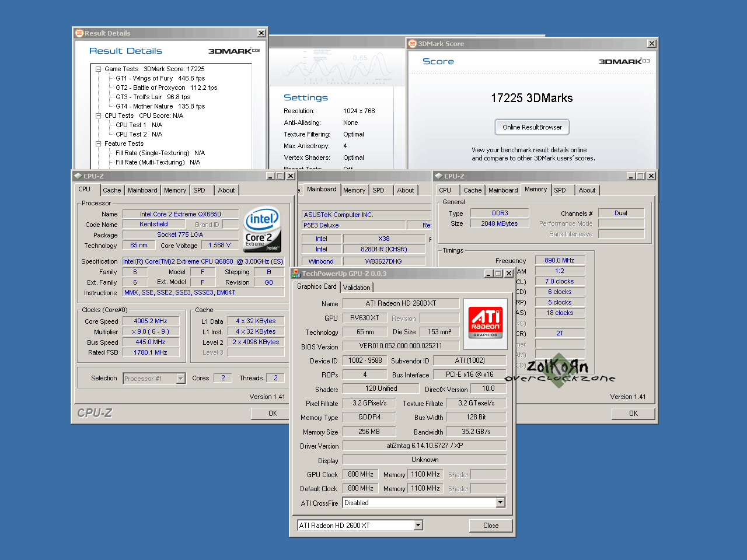Click the Online ResultBrowser button

532,127
